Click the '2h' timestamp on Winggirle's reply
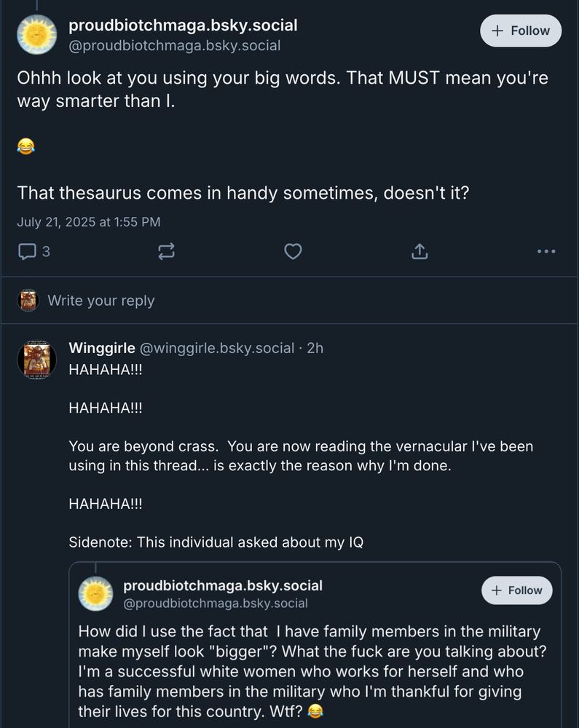 tap(315, 349)
